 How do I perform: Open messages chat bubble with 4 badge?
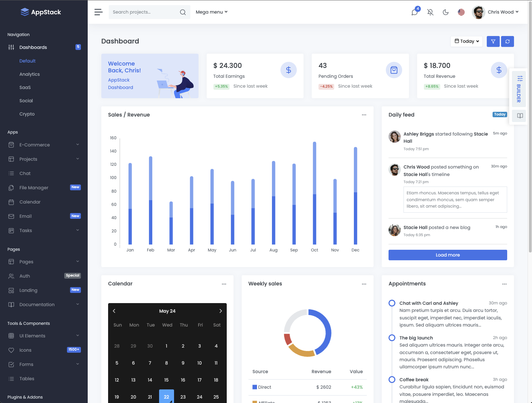click(x=415, y=12)
